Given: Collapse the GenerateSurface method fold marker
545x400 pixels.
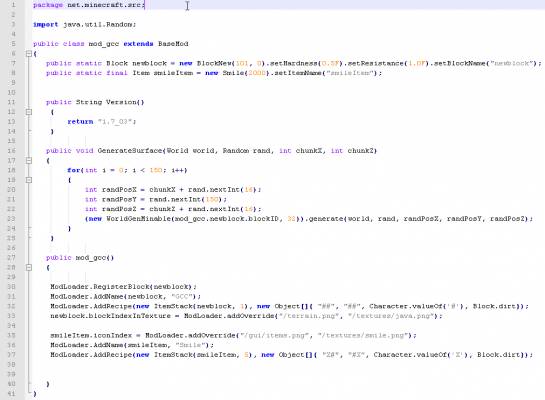Looking at the screenshot, I should (x=29, y=161).
